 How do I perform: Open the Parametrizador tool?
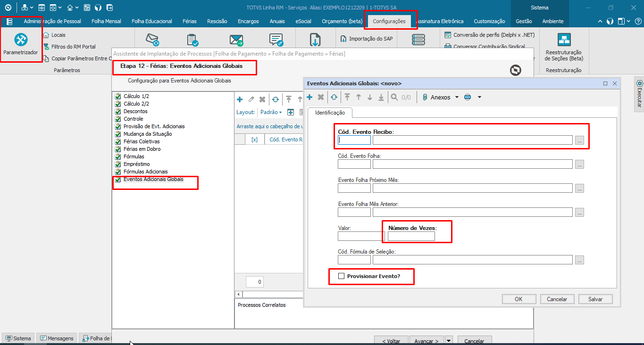[x=20, y=45]
